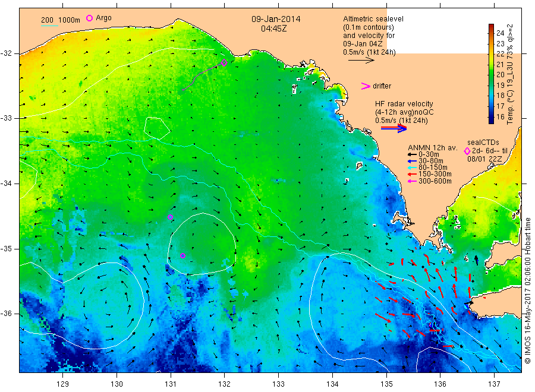Click the '0-30m' depth range label
Viewport: 535px width, 392px height.
tap(429, 154)
